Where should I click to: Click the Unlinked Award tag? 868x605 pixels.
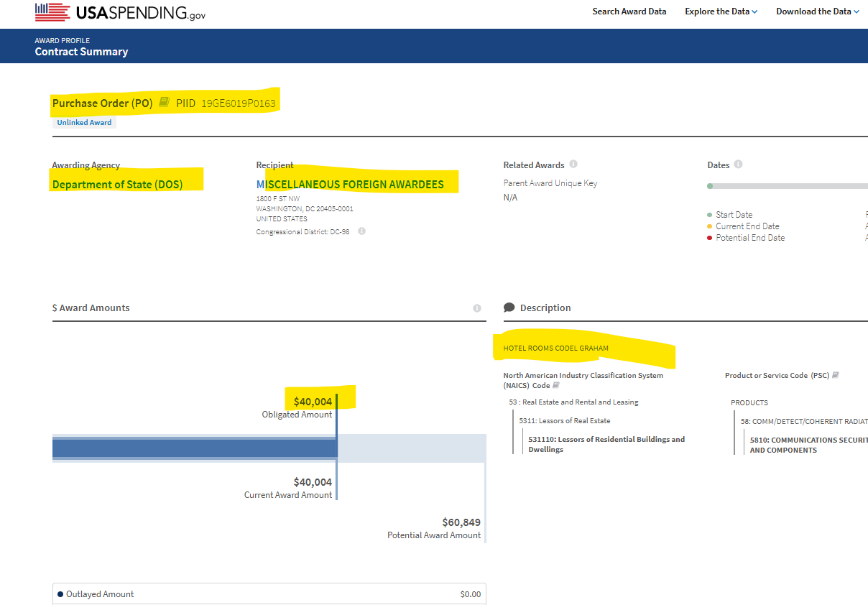click(85, 123)
